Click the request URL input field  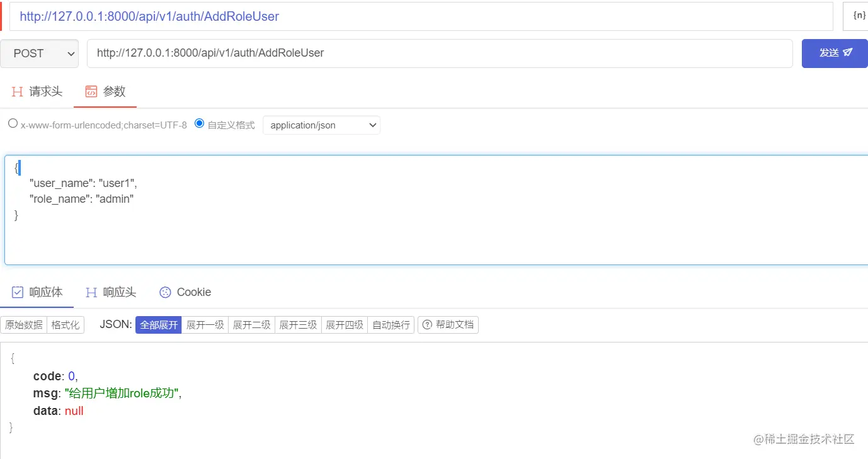point(440,54)
